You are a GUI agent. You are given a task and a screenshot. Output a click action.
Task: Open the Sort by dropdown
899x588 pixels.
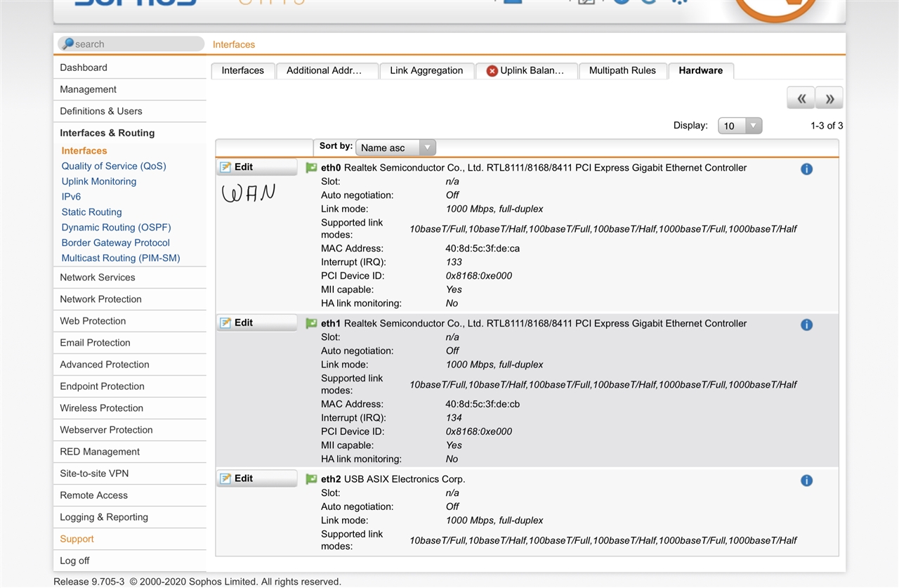tap(395, 148)
